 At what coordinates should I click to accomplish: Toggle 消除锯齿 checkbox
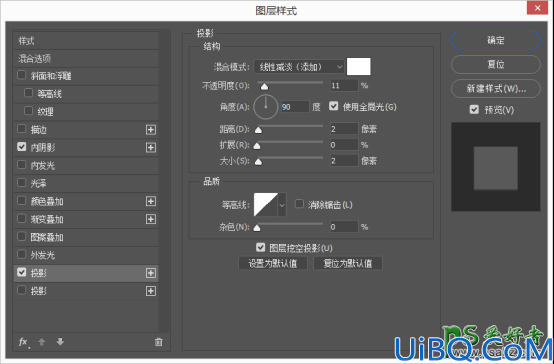(x=299, y=204)
